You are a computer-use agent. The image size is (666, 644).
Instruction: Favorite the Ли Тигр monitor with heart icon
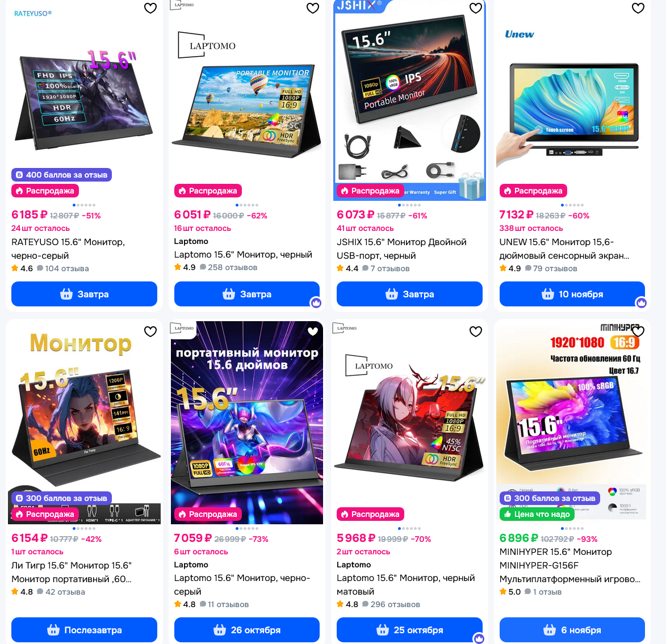pyautogui.click(x=150, y=331)
